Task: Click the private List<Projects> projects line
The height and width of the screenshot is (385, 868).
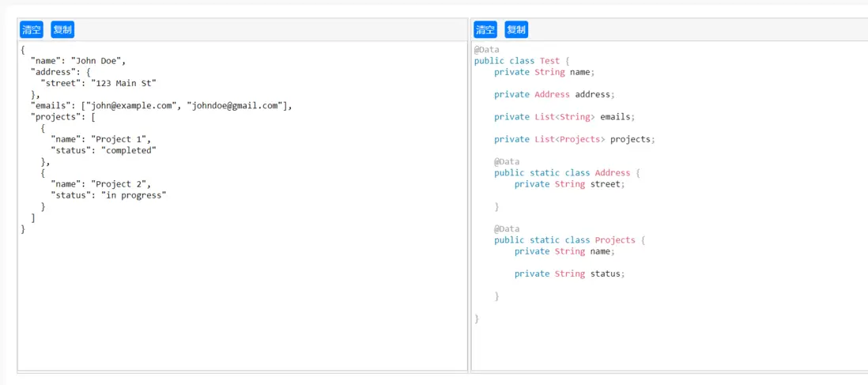Action: (x=575, y=139)
